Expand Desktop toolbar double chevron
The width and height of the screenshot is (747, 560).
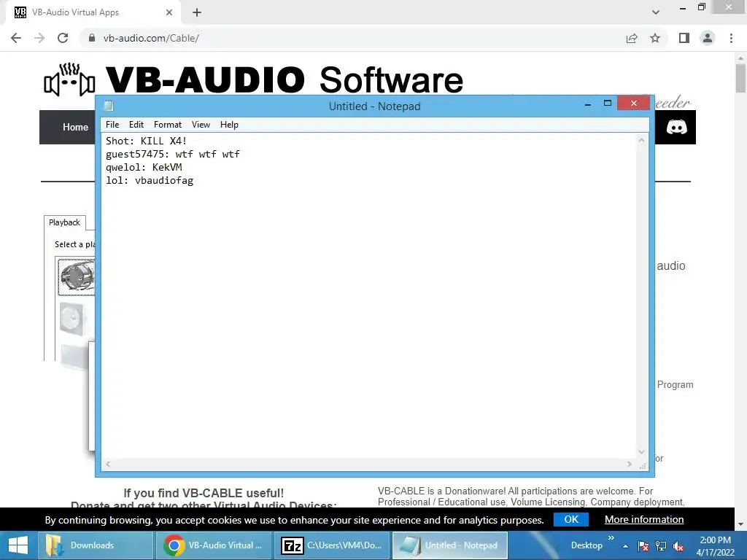tap(611, 538)
